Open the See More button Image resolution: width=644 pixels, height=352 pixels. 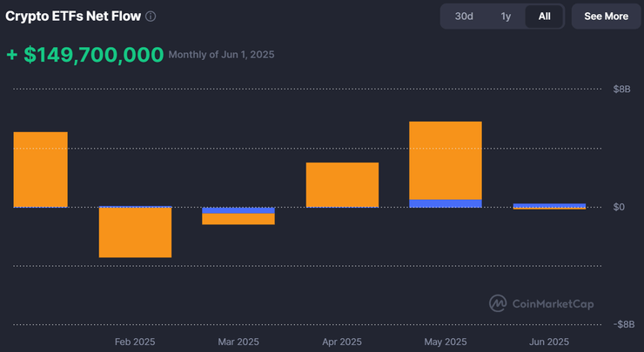coord(606,17)
